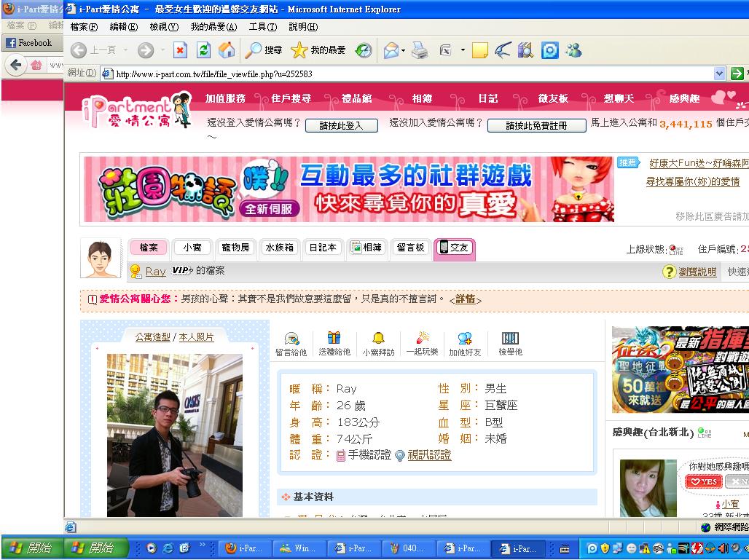Viewport: 749px width, 560px height.
Task: Click the YES button on interest widget
Action: [702, 481]
